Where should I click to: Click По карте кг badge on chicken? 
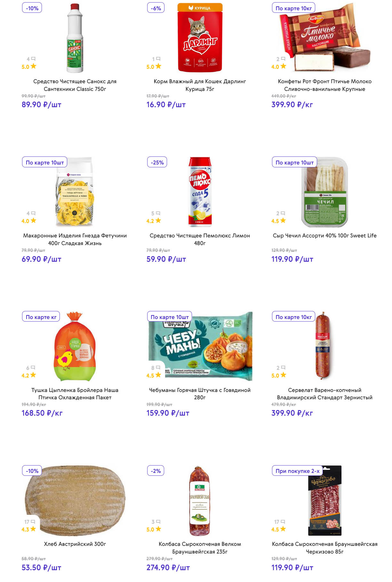point(41,317)
